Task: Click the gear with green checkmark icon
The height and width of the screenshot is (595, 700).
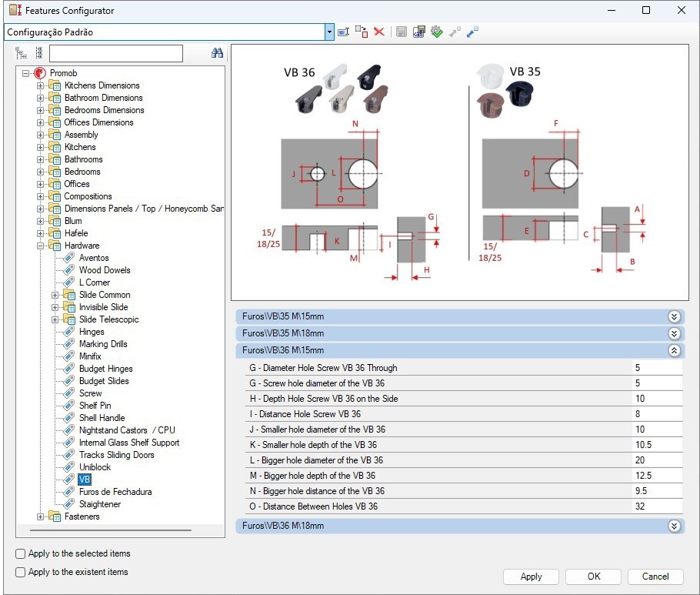Action: [x=437, y=32]
